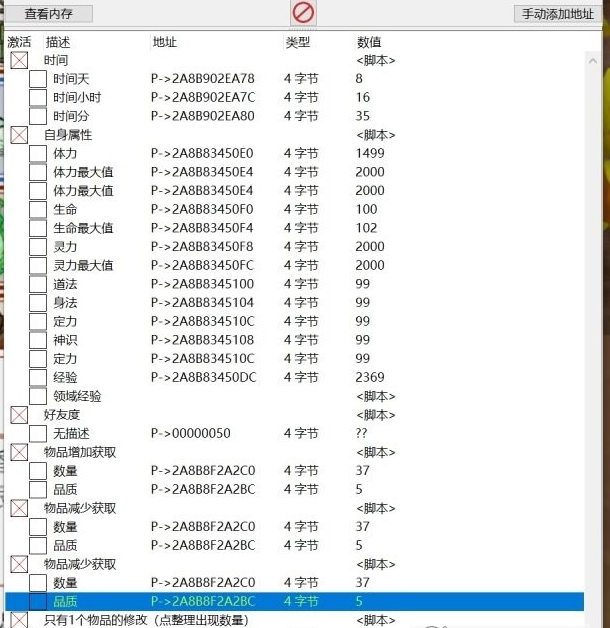This screenshot has width=610, height=628.
Task: Toggle the 只有1个物品的修改 script checkbox
Action: [19, 620]
